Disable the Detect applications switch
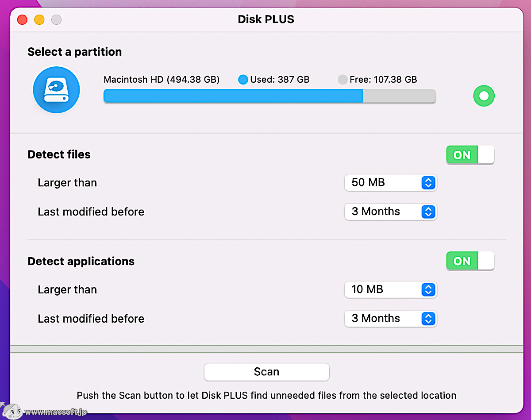Image resolution: width=531 pixels, height=420 pixels. click(x=470, y=261)
